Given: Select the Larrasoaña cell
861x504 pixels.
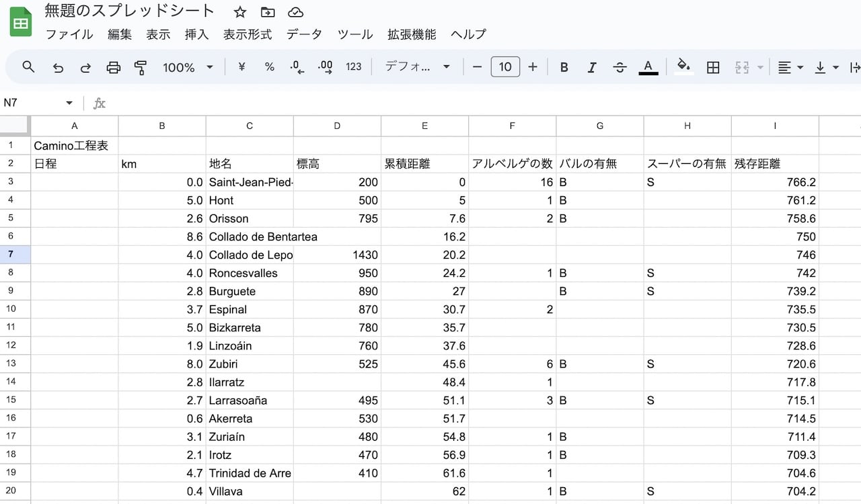Looking at the screenshot, I should coord(250,400).
